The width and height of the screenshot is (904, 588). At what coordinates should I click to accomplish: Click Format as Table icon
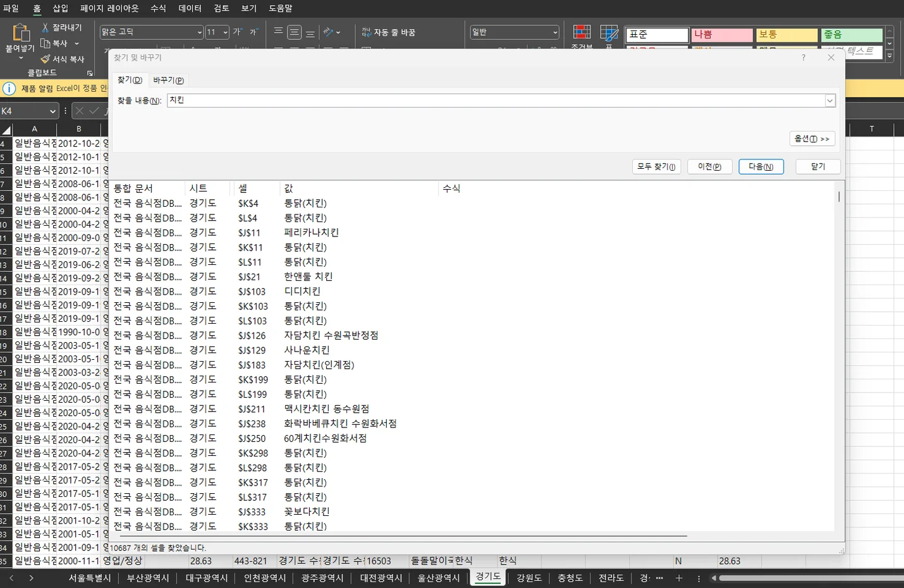click(609, 33)
